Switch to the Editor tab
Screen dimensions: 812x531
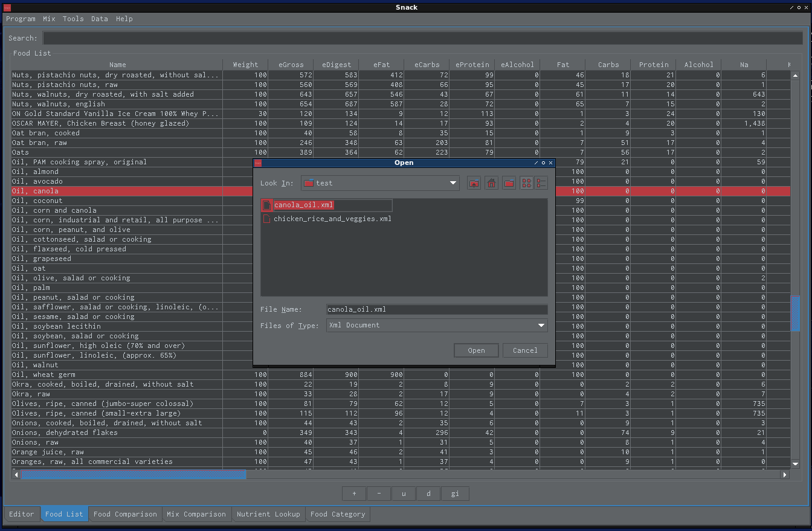(x=22, y=514)
